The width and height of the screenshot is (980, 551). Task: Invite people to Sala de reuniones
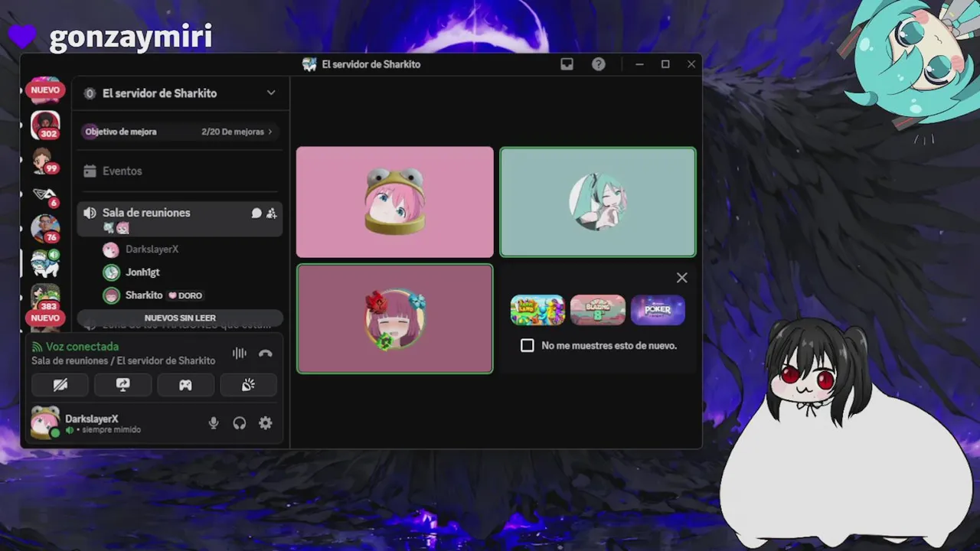[x=272, y=214]
